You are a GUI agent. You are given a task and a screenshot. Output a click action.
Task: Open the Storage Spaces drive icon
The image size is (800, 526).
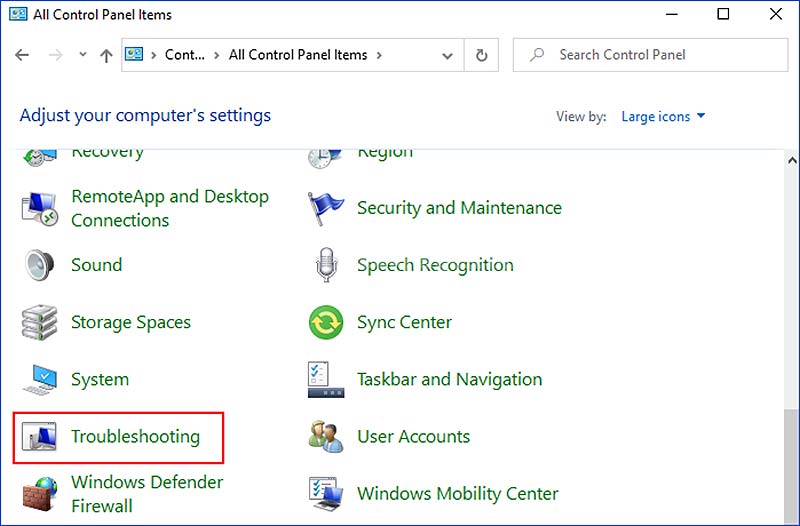40,322
